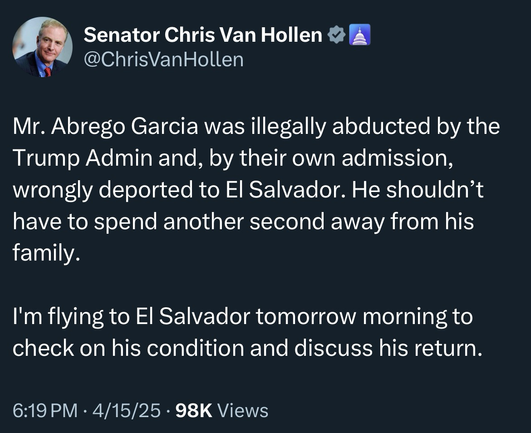The height and width of the screenshot is (433, 531).
Task: Click the gray verified checkmark badge
Action: pos(336,35)
